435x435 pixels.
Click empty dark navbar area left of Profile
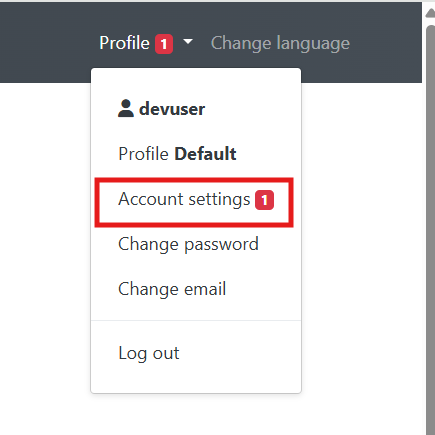(x=47, y=43)
